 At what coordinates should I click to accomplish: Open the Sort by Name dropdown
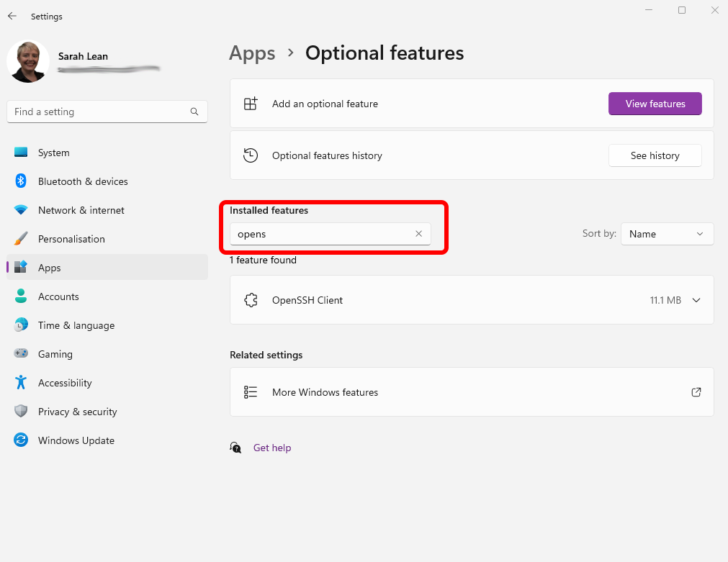click(666, 233)
